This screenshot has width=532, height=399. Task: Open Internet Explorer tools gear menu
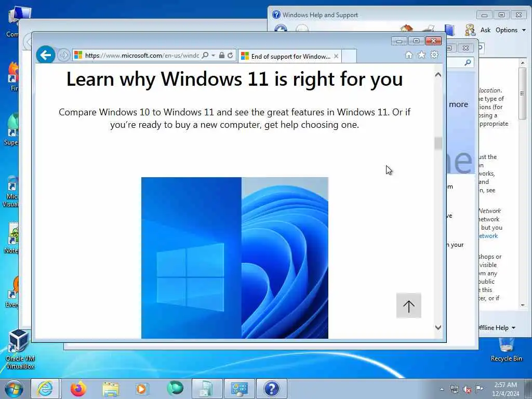tap(434, 55)
